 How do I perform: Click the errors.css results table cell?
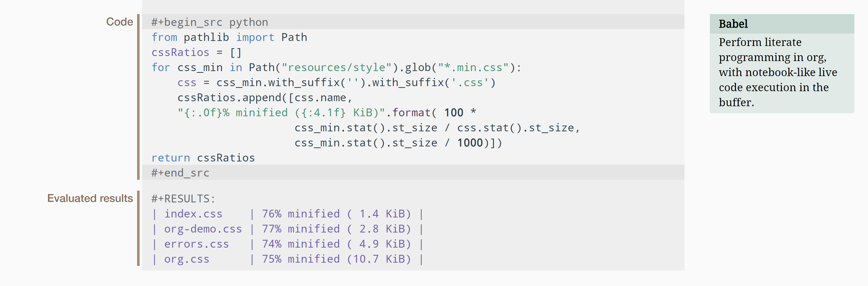[196, 244]
